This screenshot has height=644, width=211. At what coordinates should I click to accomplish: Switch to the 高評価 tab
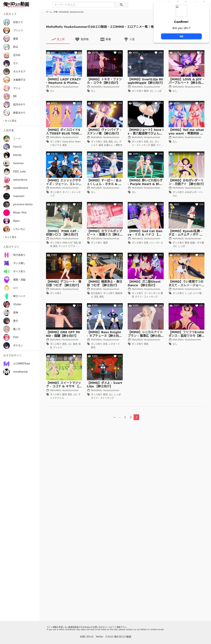point(82,39)
